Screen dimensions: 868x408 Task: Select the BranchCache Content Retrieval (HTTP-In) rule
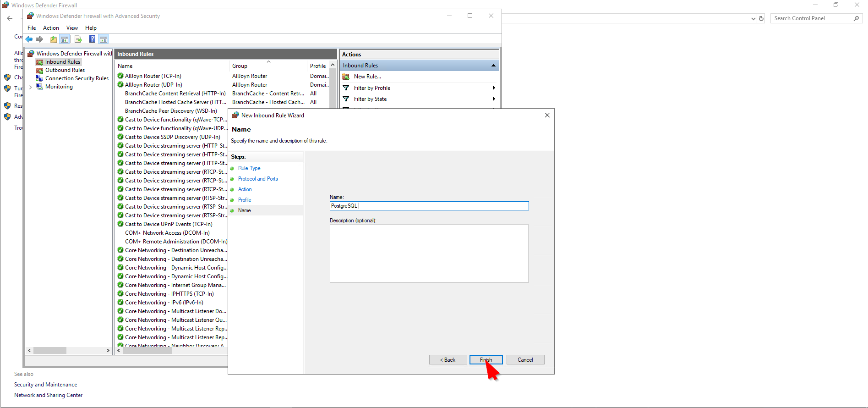(175, 94)
